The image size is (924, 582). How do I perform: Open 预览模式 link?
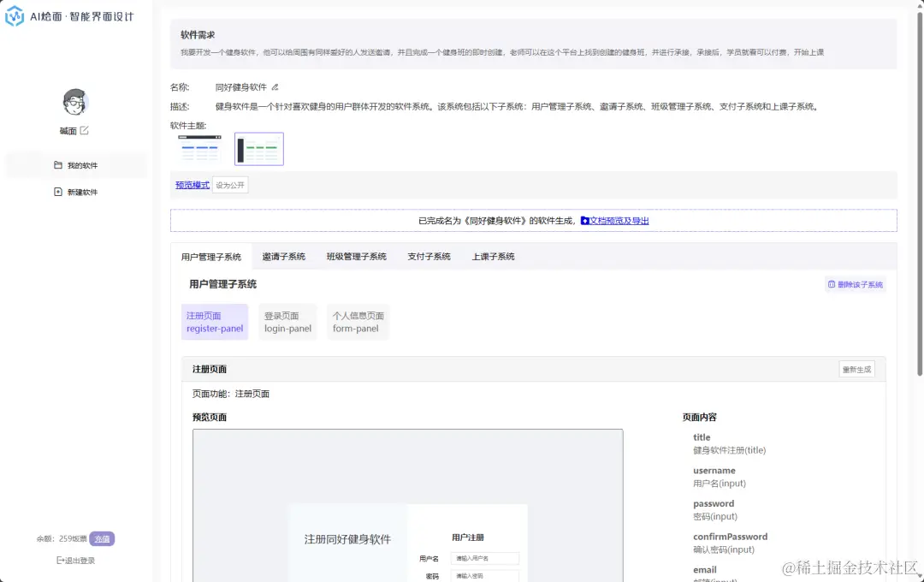192,184
